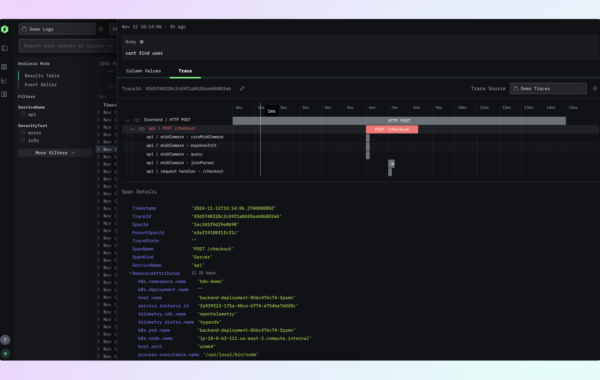600x380 pixels.
Task: Click the host.name value
Action: click(x=246, y=298)
